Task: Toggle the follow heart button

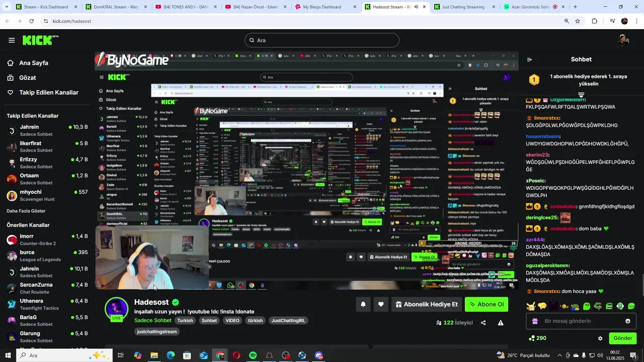Action: pos(381,304)
